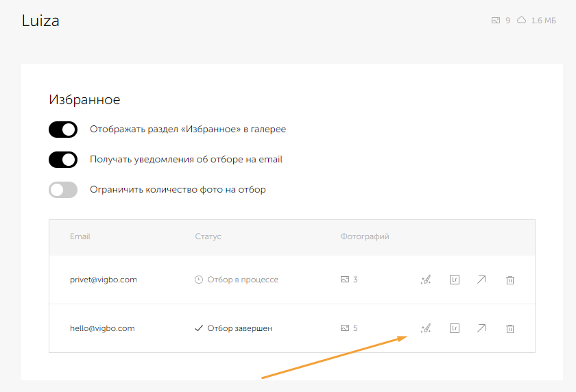Click the Избранное section heading
The width and height of the screenshot is (576, 392).
coord(84,100)
